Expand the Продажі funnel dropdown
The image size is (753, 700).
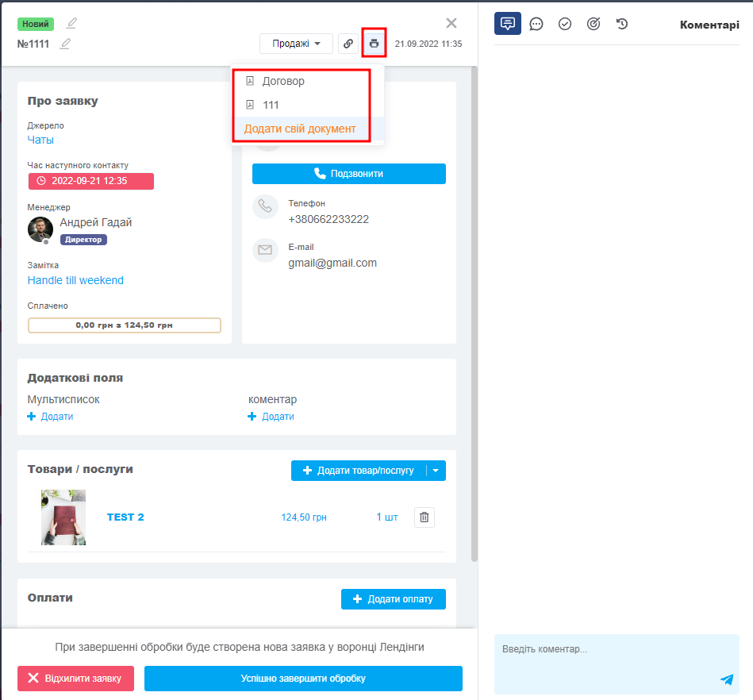click(x=296, y=44)
